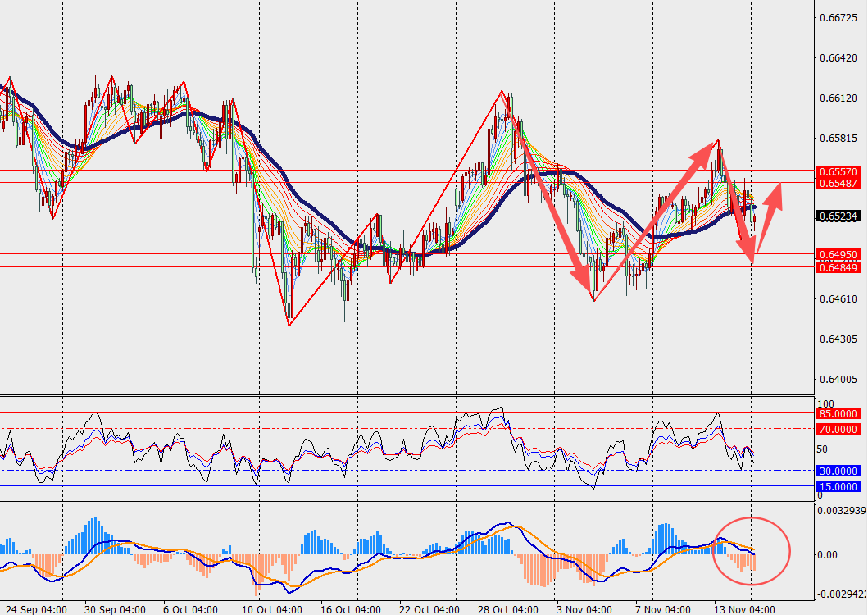The height and width of the screenshot is (615, 868).
Task: Select the red 0.65487 price level tag
Action: click(x=838, y=183)
